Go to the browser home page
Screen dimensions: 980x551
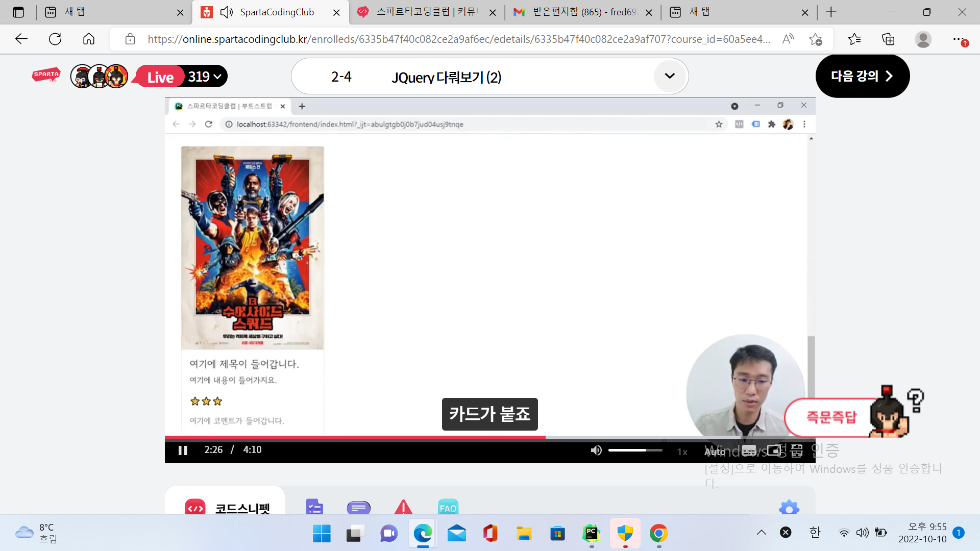[89, 39]
